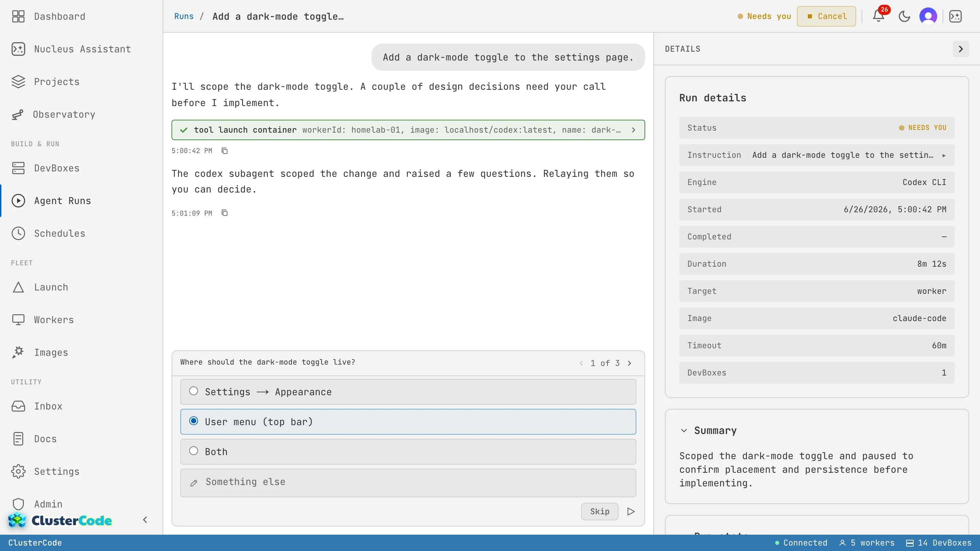Screen dimensions: 980x551
Task: Click the DevBoxes server icon
Action: tap(18, 168)
